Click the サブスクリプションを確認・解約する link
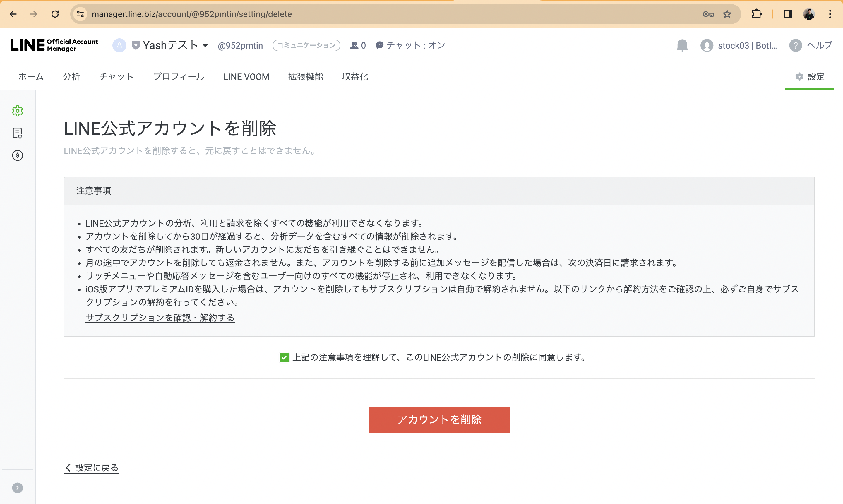 pyautogui.click(x=160, y=318)
